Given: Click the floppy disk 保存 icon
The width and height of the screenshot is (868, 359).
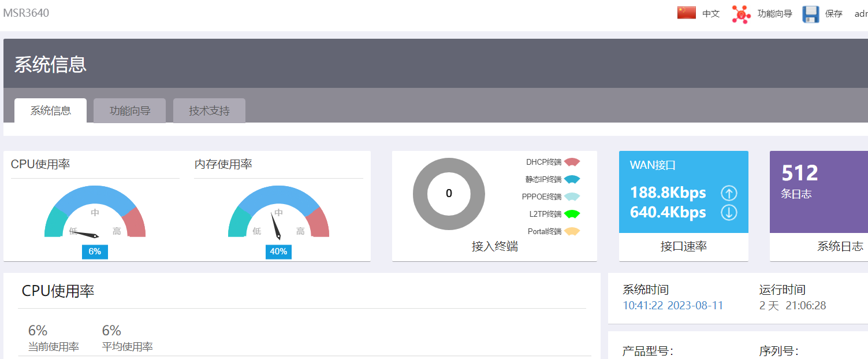Looking at the screenshot, I should click(x=811, y=14).
